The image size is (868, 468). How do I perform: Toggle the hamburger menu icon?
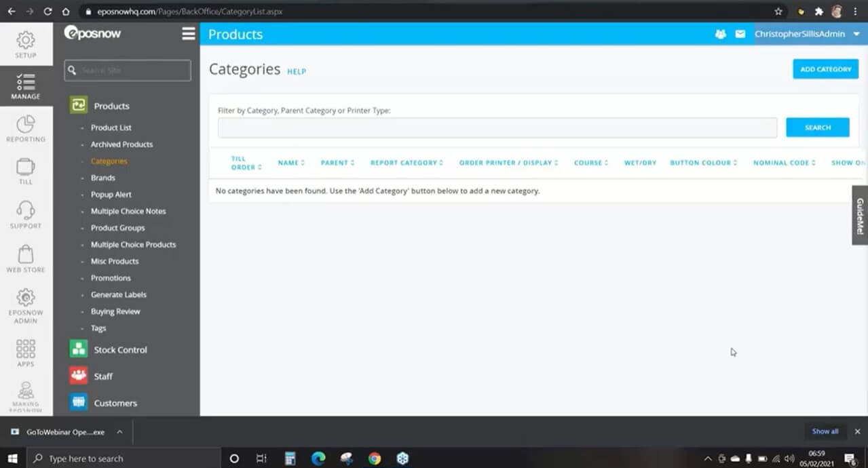coord(189,34)
